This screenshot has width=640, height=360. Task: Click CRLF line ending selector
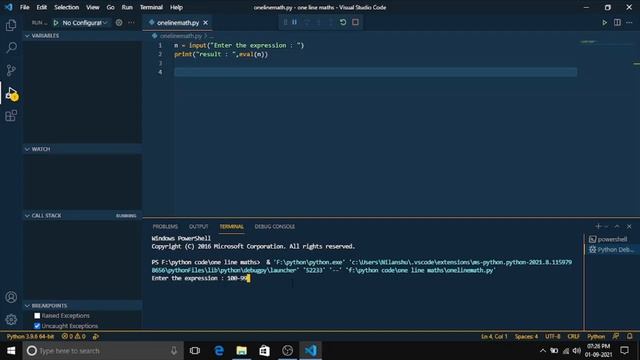point(573,336)
